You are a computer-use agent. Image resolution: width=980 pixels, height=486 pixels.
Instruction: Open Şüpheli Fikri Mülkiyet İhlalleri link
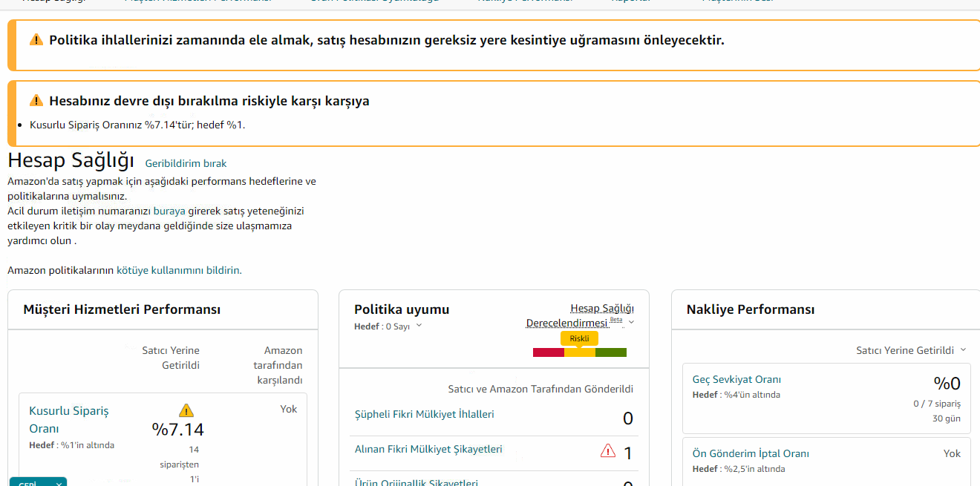point(425,414)
